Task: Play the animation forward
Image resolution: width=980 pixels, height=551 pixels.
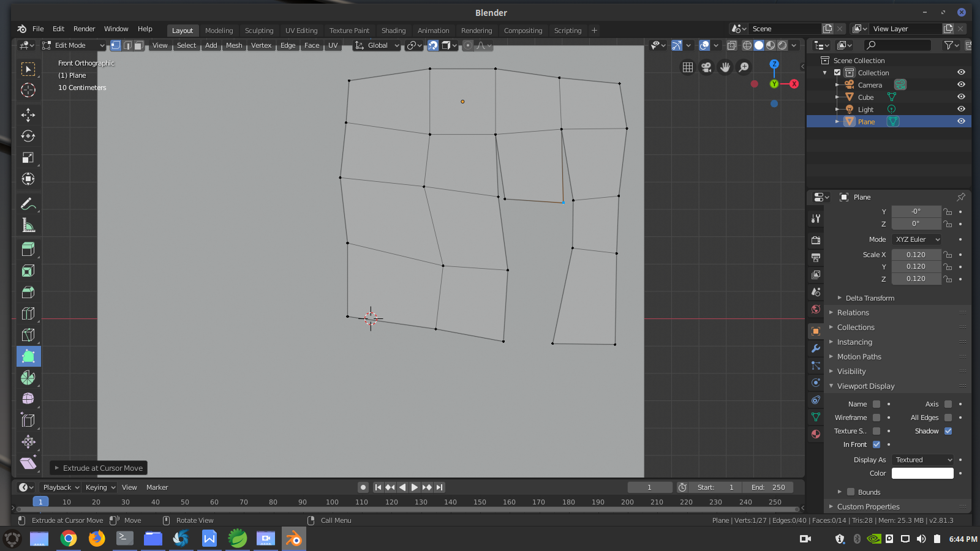Action: 415,487
